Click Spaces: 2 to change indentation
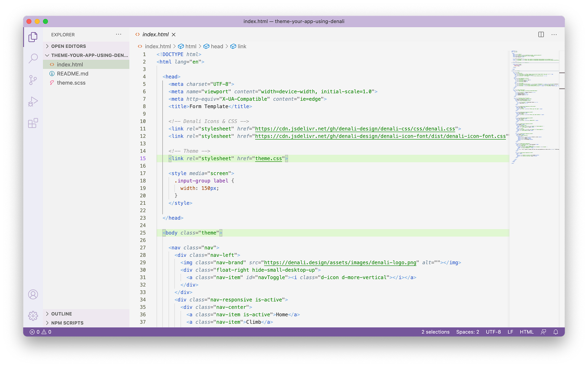Image resolution: width=588 pixels, height=367 pixels. click(467, 332)
